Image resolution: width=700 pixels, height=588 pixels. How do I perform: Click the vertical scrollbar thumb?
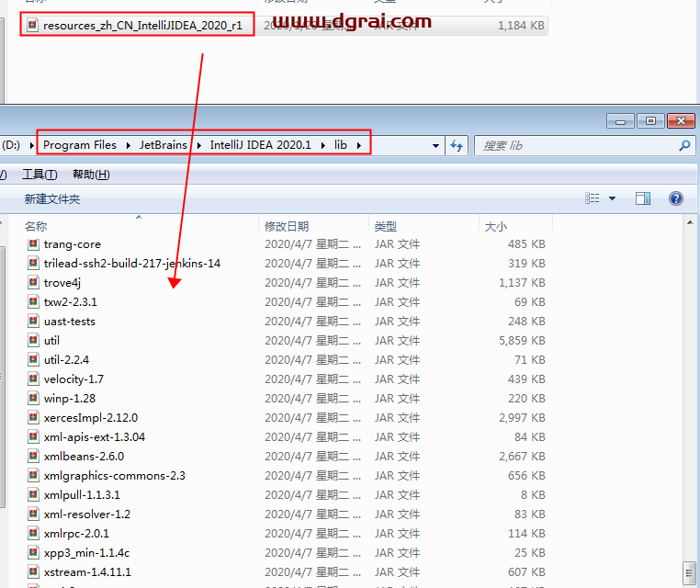(690, 571)
